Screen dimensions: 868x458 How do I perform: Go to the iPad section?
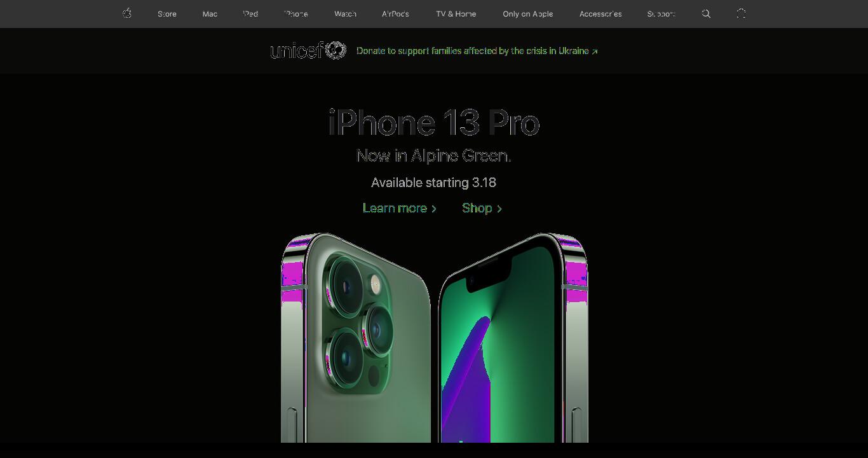pyautogui.click(x=250, y=14)
